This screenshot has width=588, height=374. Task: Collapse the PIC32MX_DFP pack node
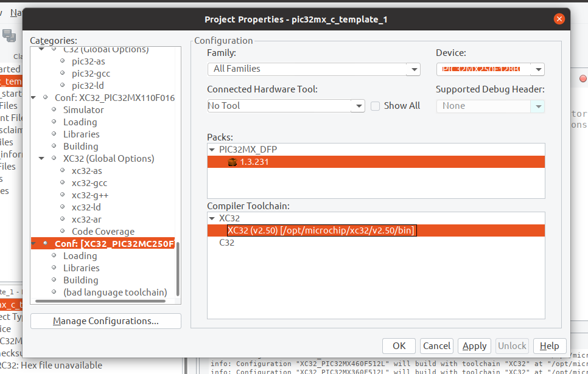point(212,150)
